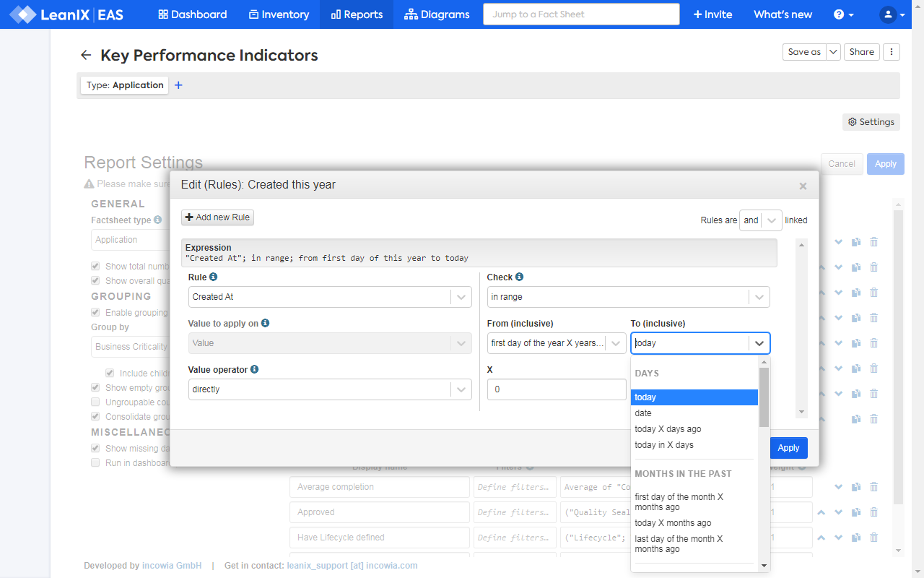The width and height of the screenshot is (924, 578).
Task: Close the Edit Rules dialog
Action: [x=803, y=186]
